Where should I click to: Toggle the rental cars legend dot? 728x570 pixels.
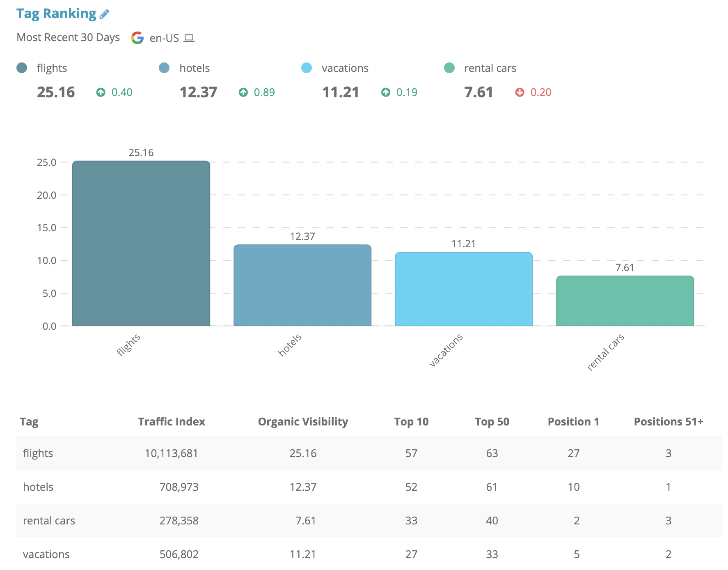(x=449, y=68)
